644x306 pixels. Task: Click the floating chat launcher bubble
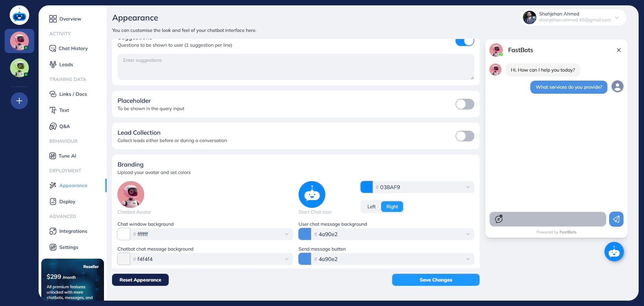[614, 252]
